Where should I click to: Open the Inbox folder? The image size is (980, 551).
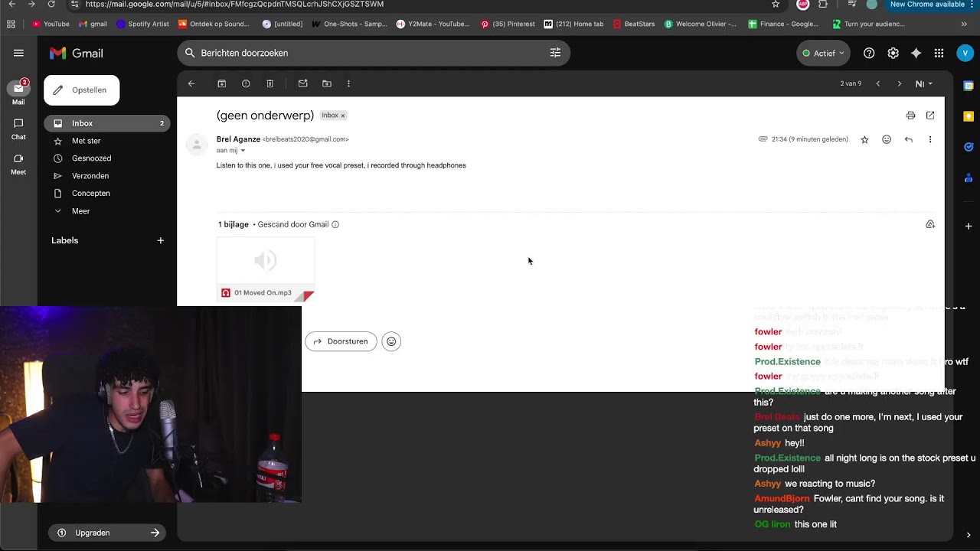107,123
